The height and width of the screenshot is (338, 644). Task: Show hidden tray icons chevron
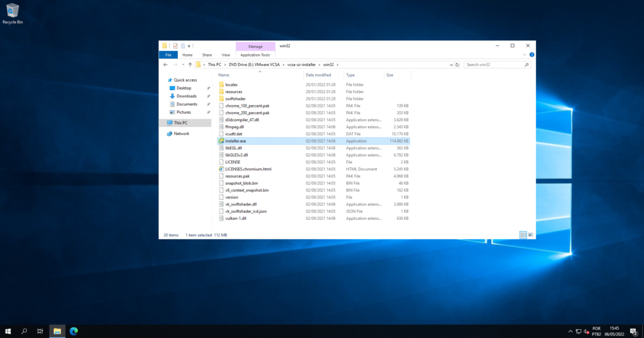[x=570, y=332]
